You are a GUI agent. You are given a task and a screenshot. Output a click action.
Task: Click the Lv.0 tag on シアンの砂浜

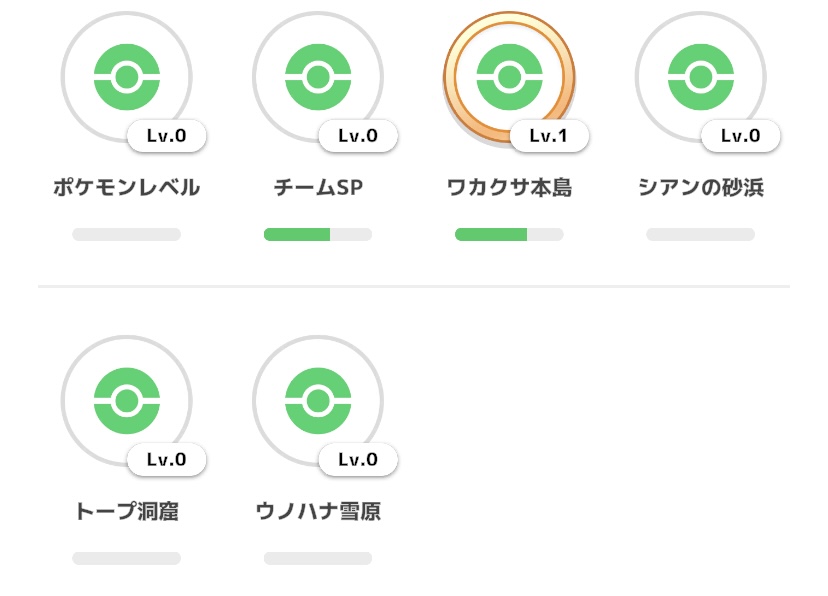741,136
